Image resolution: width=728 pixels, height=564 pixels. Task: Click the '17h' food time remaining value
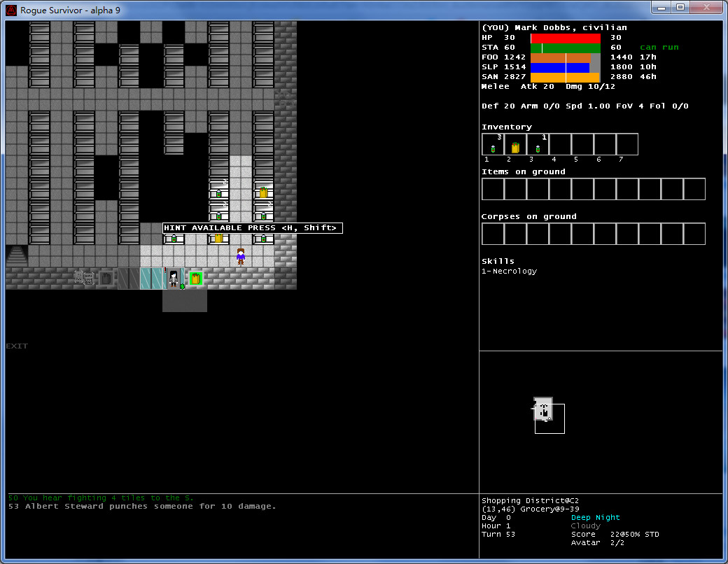[648, 57]
